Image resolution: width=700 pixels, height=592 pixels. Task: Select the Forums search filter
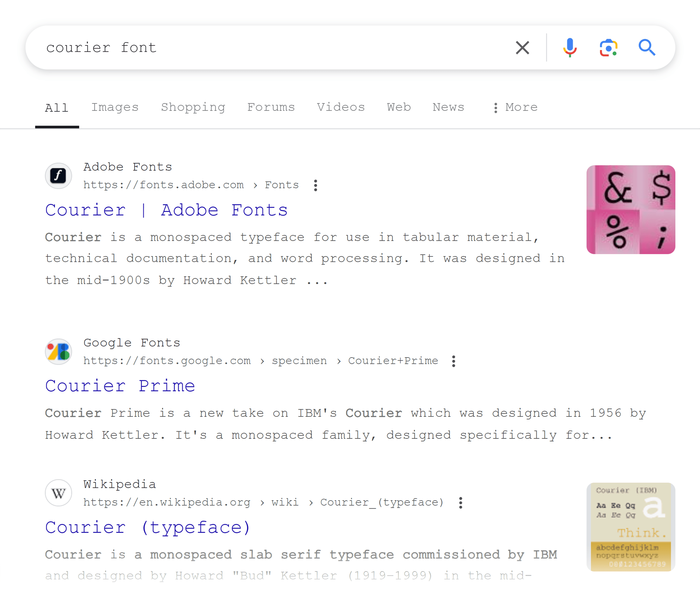click(271, 107)
